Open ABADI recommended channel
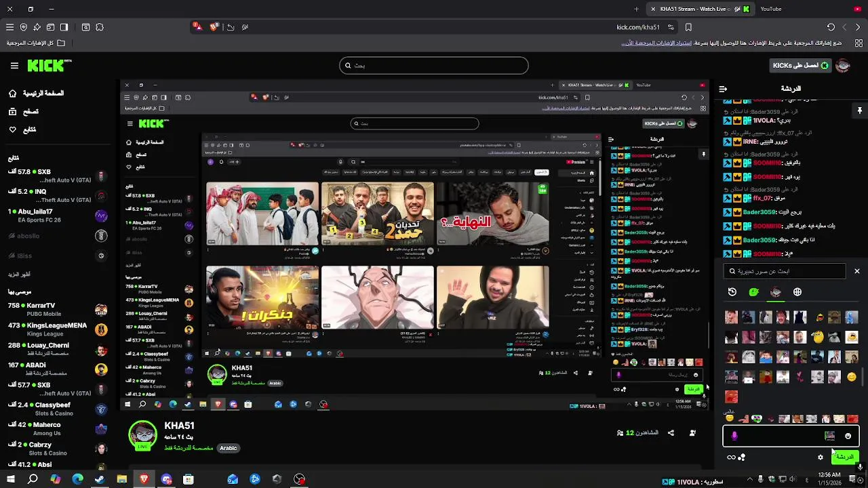The height and width of the screenshot is (488, 868). (56, 369)
